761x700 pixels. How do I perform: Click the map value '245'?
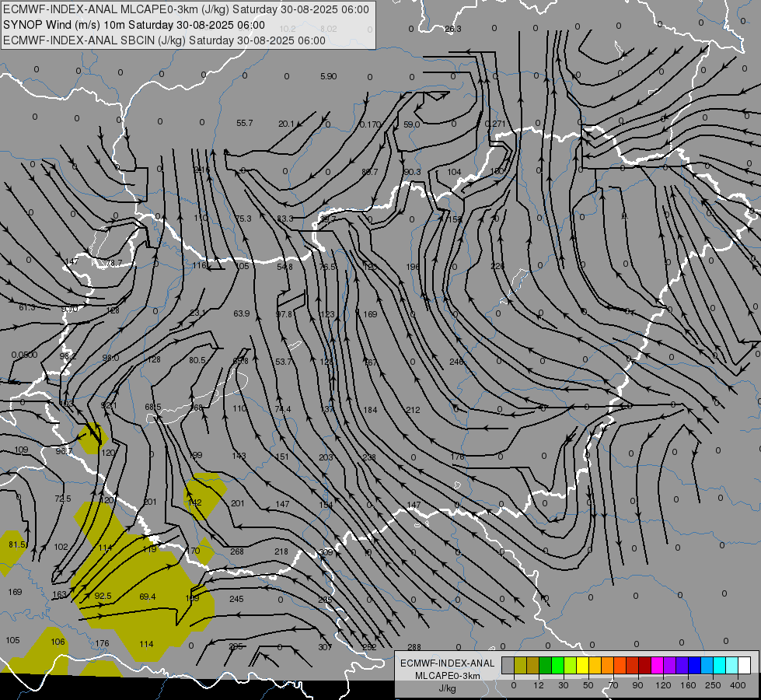tap(236, 599)
